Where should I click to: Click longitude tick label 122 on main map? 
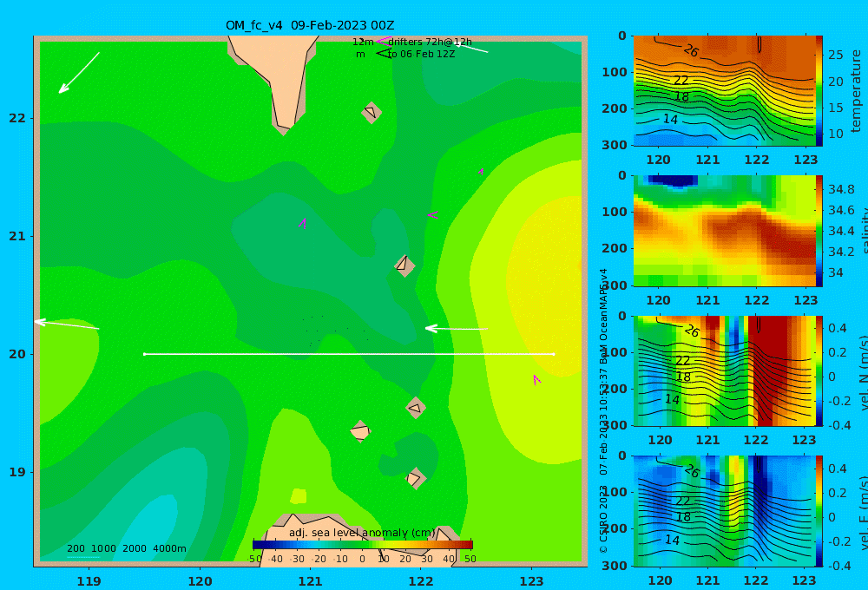pos(421,581)
